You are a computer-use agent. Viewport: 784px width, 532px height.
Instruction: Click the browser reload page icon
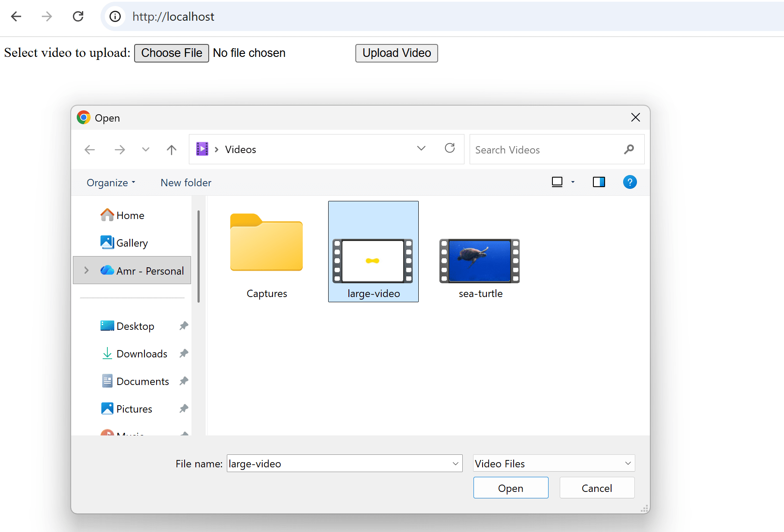78,16
